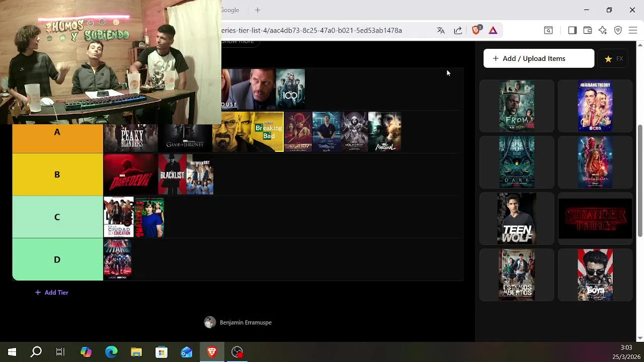644x362 pixels.
Task: Select the Moon Knight poster
Action: [x=354, y=132]
